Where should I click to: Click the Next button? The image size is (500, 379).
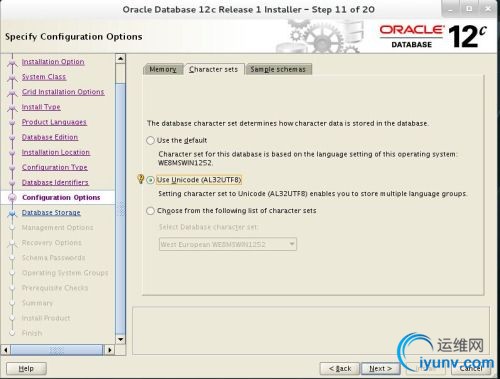click(381, 369)
